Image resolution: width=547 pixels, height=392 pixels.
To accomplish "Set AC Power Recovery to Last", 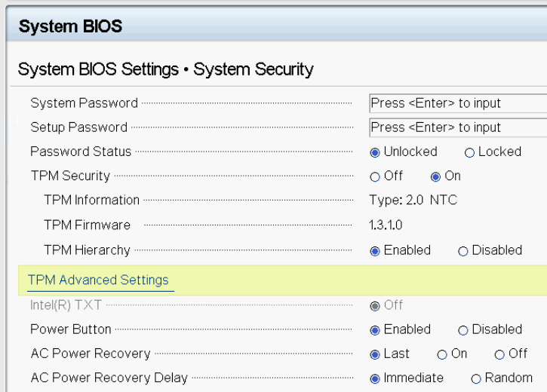I will point(375,354).
